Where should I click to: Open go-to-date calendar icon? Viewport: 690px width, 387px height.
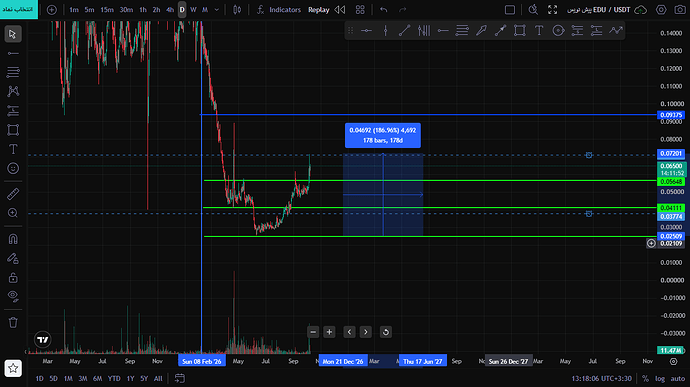[x=180, y=378]
